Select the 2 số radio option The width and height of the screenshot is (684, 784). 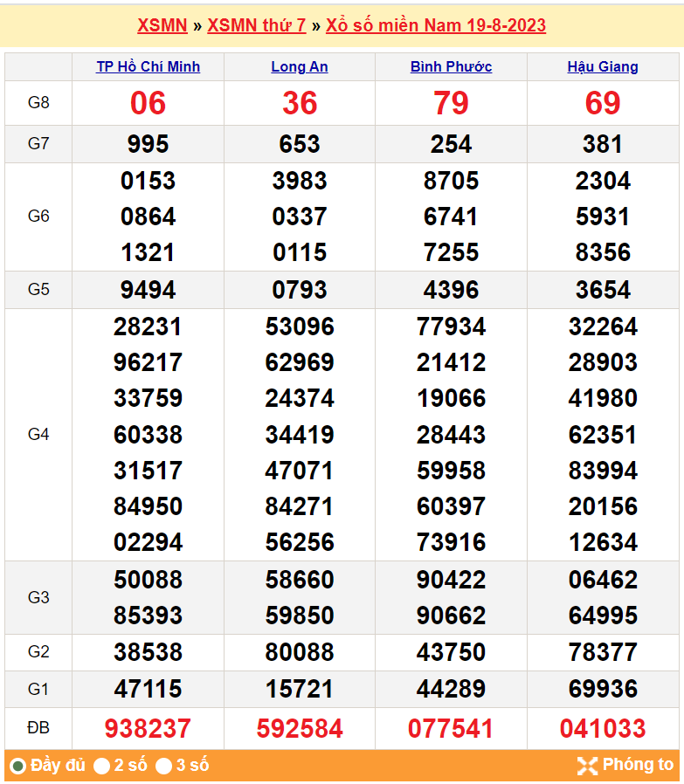pyautogui.click(x=102, y=767)
